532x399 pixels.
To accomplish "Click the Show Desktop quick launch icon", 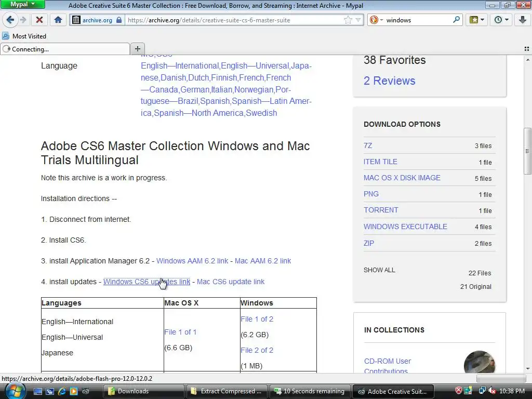I will pyautogui.click(x=37, y=391).
